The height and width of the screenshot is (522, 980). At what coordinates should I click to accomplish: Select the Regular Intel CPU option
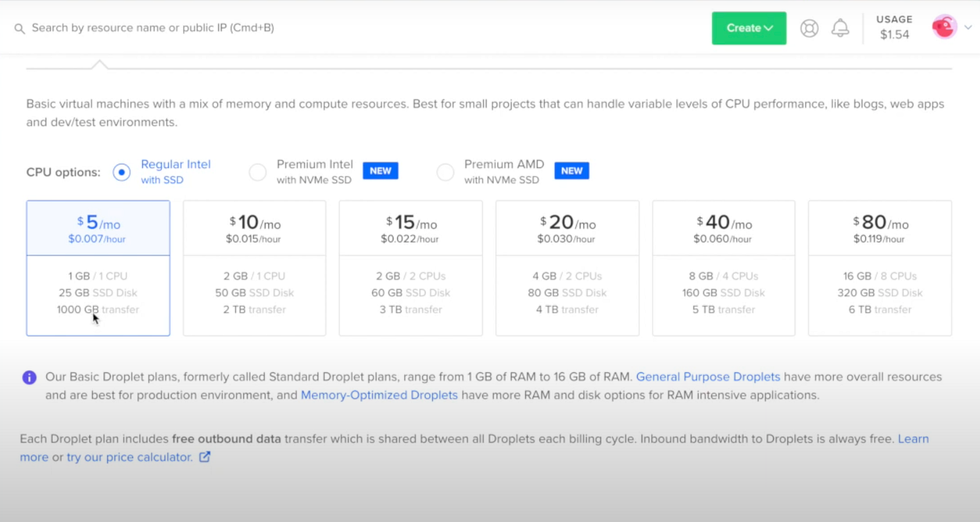click(122, 172)
